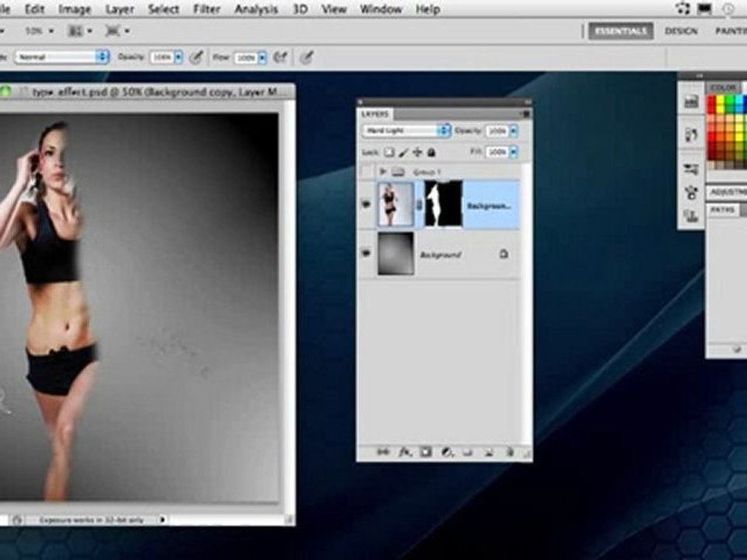This screenshot has height=560, width=747.
Task: Open the brush Mode Normal dropdown
Action: click(x=61, y=57)
